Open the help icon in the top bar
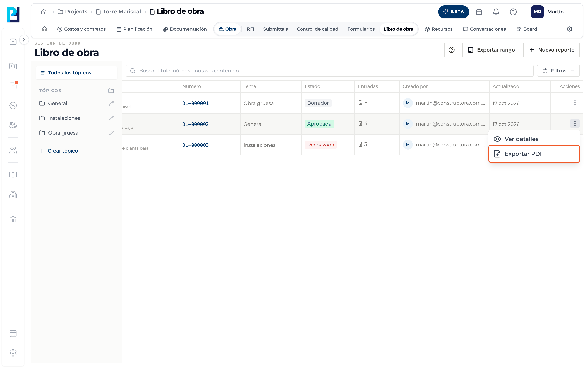This screenshot has height=368, width=588. 513,12
